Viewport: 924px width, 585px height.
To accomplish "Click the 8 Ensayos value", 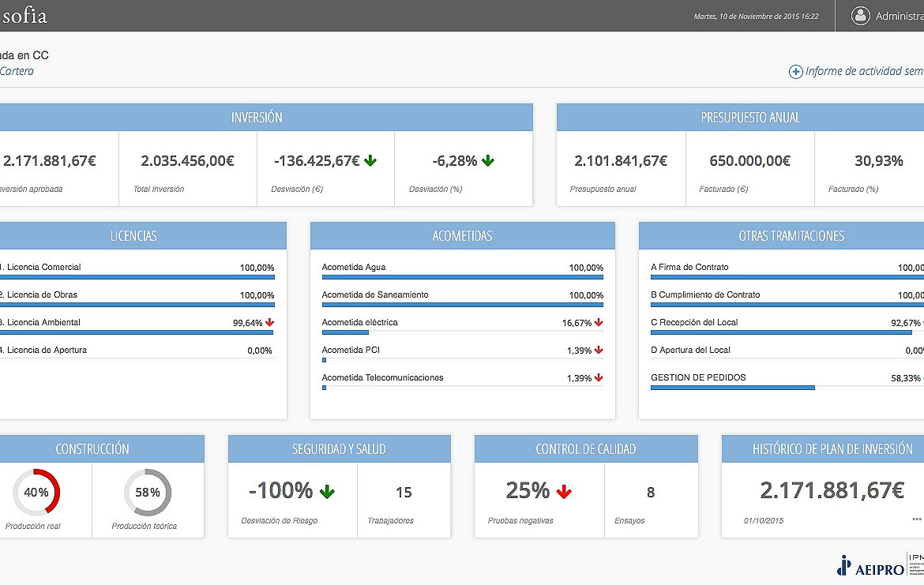I will pos(651,492).
